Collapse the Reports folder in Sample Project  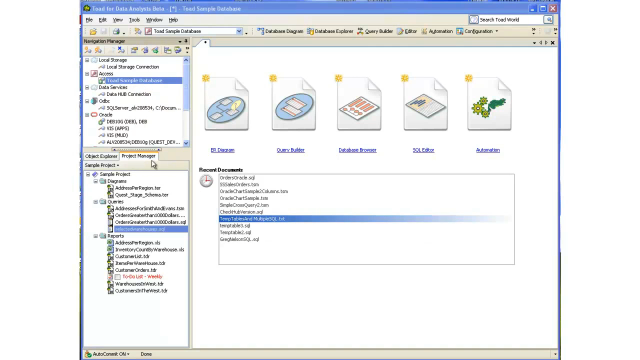(96, 236)
